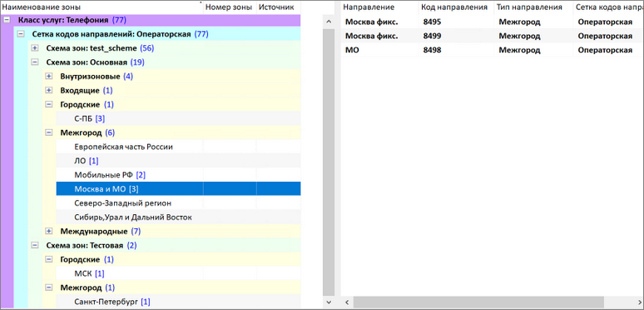Select the МСК [1] zone
Viewport: 644px width, 310px height.
tap(178, 273)
